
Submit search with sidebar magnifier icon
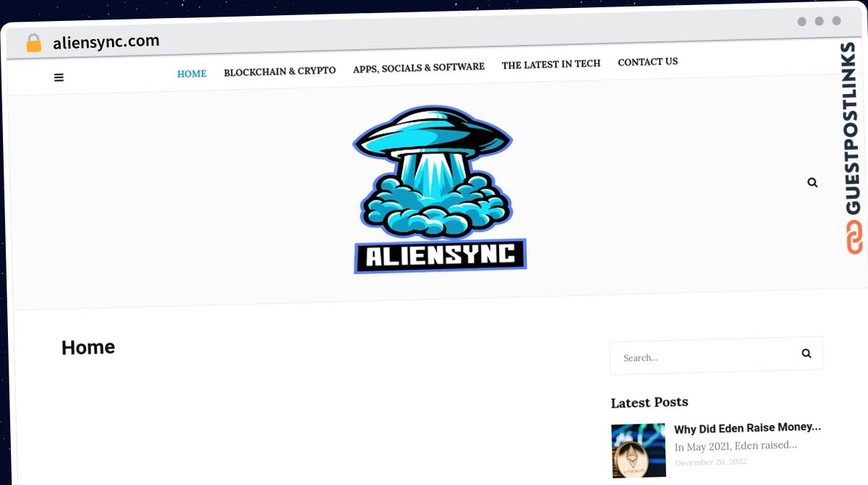pyautogui.click(x=807, y=354)
